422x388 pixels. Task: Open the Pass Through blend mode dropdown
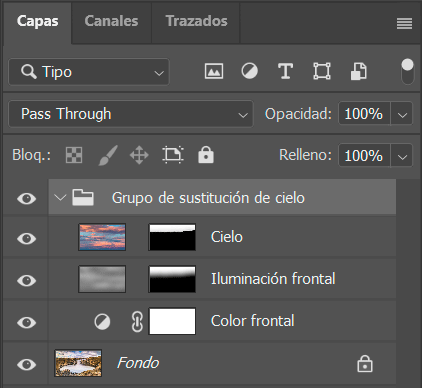point(131,114)
